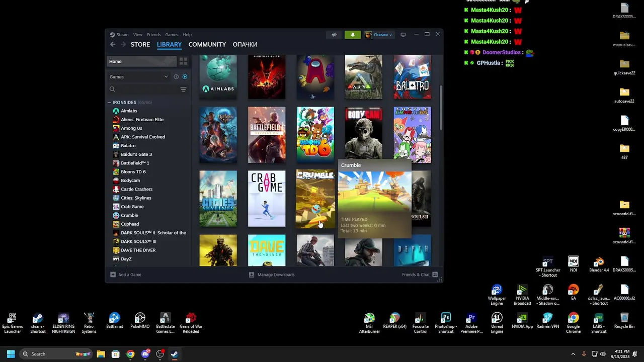Go to the STORE tab
Viewport: 644px width, 362px height.
140,45
